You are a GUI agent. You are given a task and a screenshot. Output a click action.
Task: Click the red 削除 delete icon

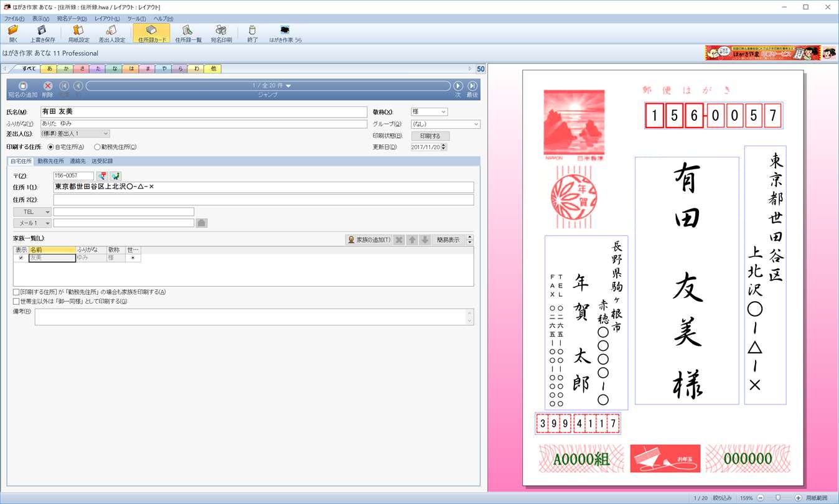(x=47, y=89)
